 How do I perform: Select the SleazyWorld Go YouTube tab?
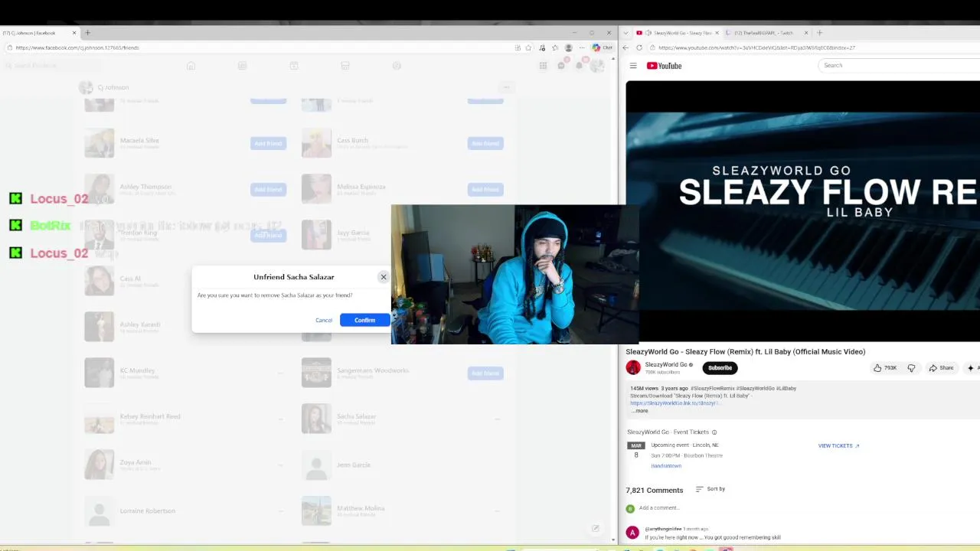click(678, 33)
